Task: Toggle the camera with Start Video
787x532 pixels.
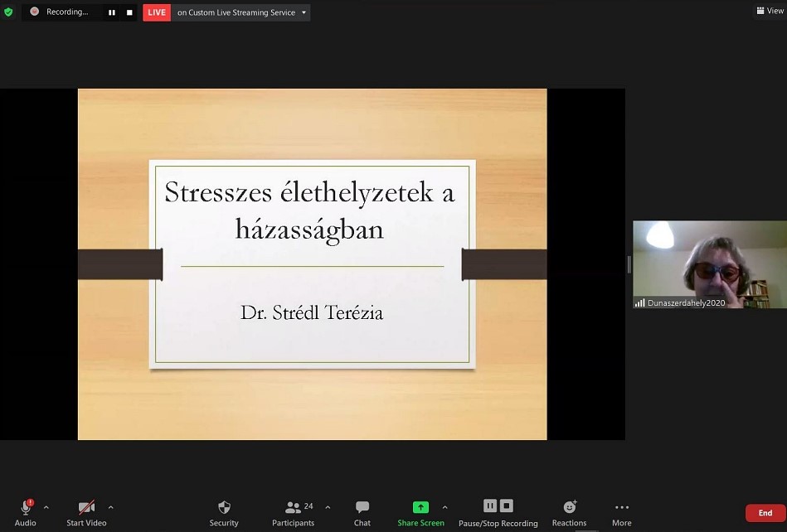Action: pyautogui.click(x=86, y=507)
